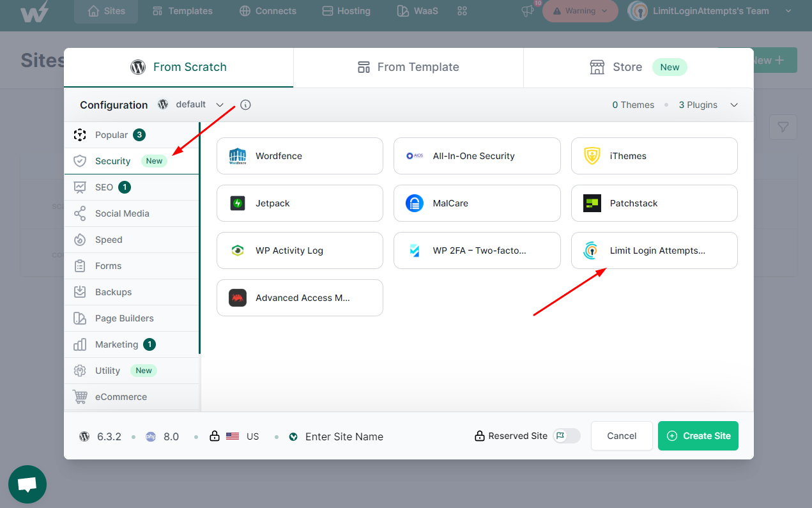This screenshot has width=812, height=508.
Task: Open Templates in top navigation
Action: 182,11
